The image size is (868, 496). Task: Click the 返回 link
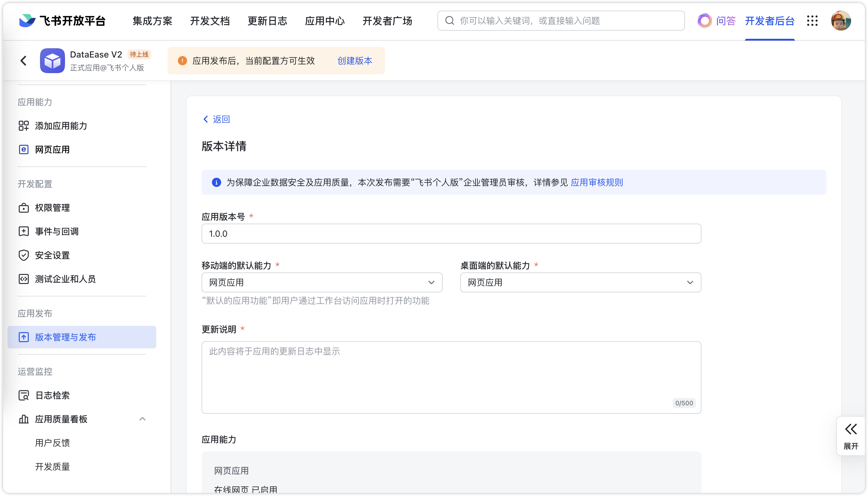222,119
